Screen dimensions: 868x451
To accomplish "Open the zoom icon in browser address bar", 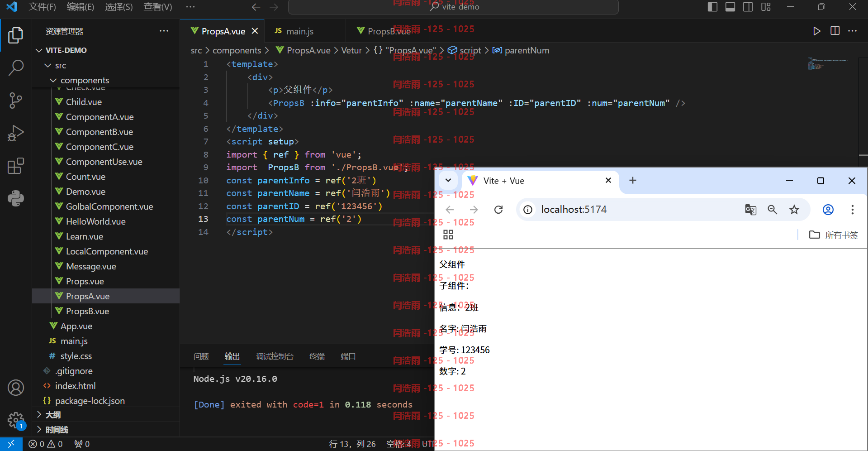I will point(772,210).
